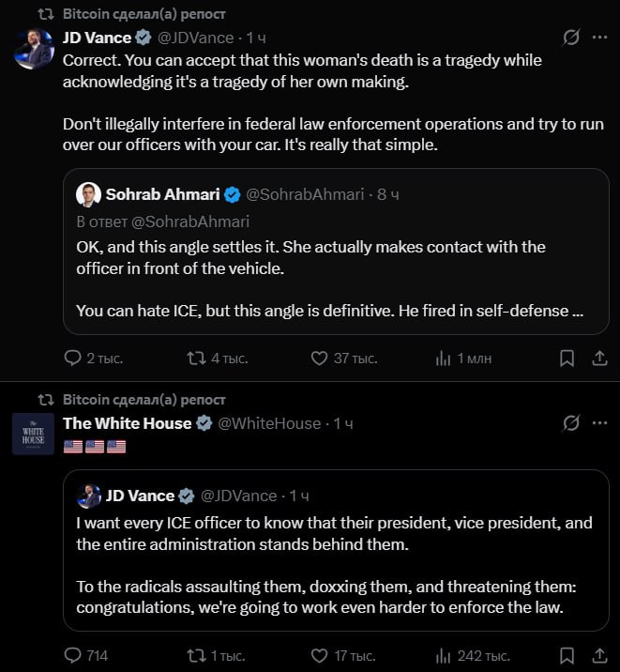Open Grok icon on JD Vance post
Image resolution: width=620 pixels, height=672 pixels.
(570, 38)
